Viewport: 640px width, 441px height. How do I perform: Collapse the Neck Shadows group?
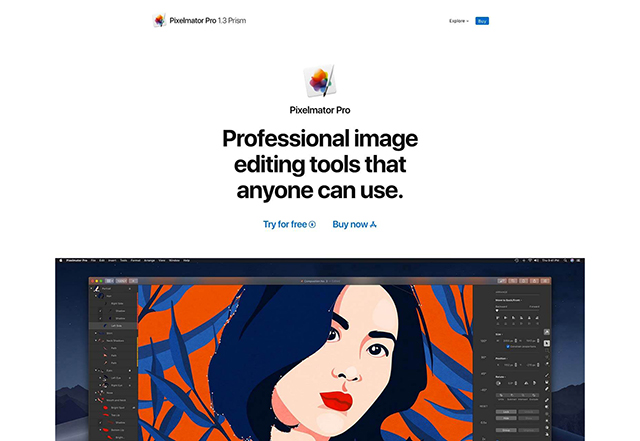[96, 341]
